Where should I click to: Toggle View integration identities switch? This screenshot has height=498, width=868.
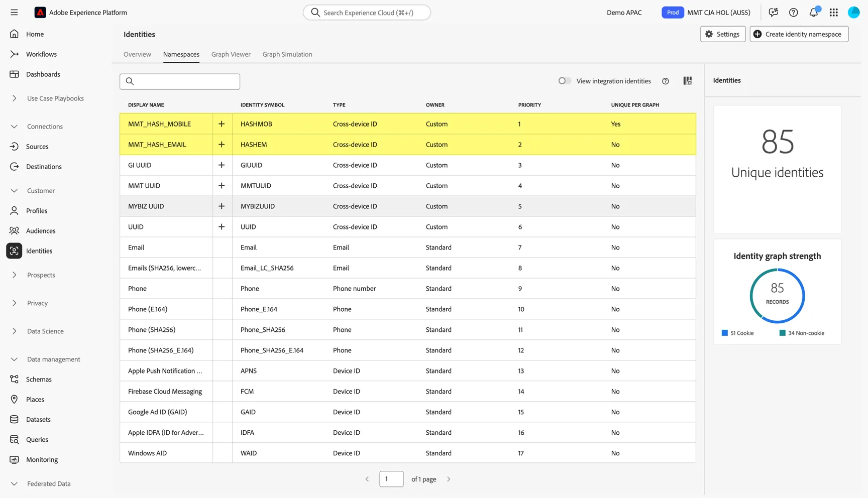point(565,81)
